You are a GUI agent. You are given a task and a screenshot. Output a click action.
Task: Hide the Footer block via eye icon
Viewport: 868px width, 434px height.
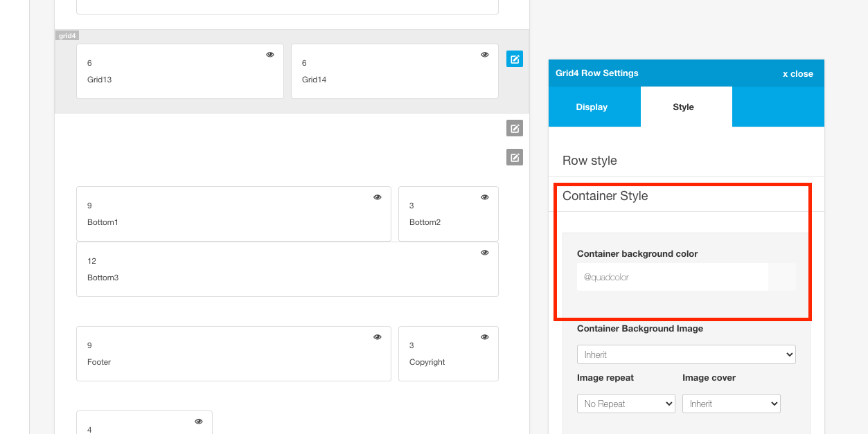pyautogui.click(x=378, y=337)
